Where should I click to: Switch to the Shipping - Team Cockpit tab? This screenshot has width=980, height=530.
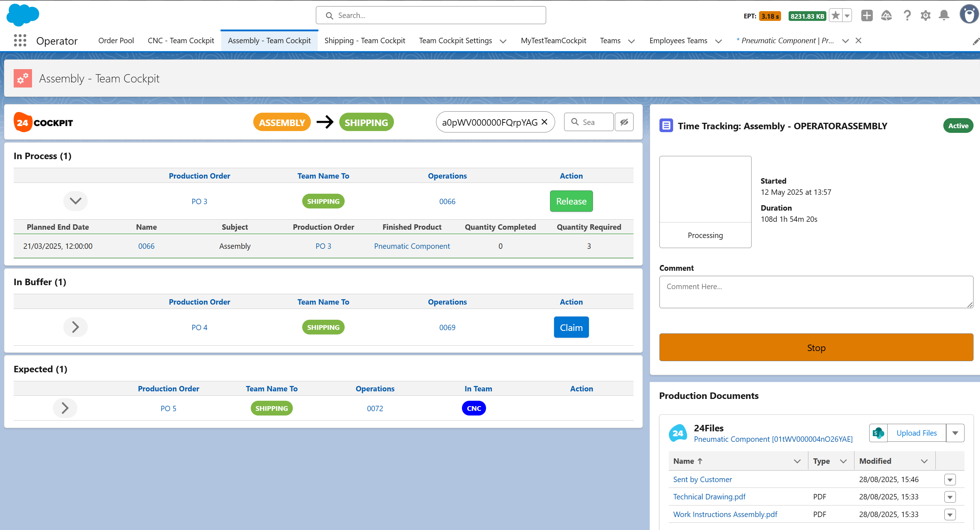pyautogui.click(x=364, y=40)
